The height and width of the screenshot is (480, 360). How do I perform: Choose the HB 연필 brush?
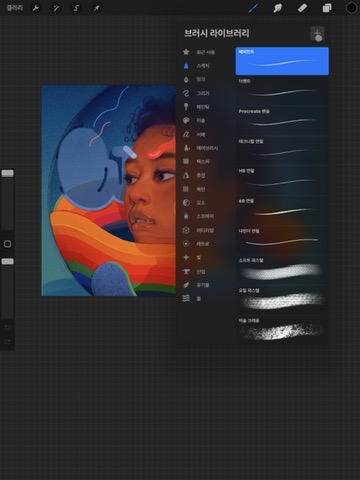point(282,180)
